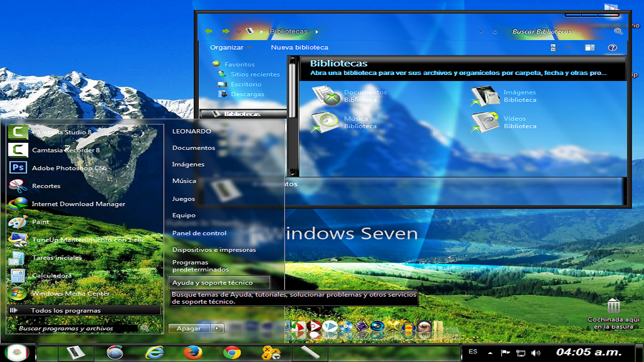Open the Cochinada aqui en la basura bin
644x362 pixels.
(x=613, y=314)
